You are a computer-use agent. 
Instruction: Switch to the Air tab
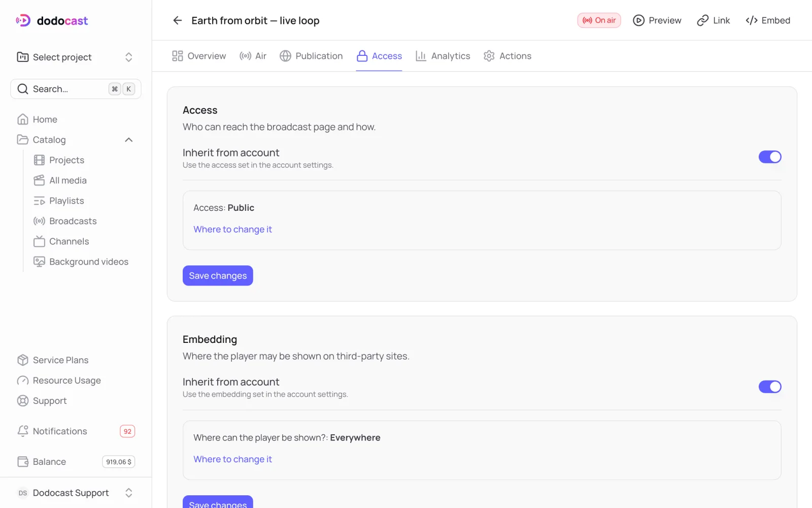pos(253,56)
